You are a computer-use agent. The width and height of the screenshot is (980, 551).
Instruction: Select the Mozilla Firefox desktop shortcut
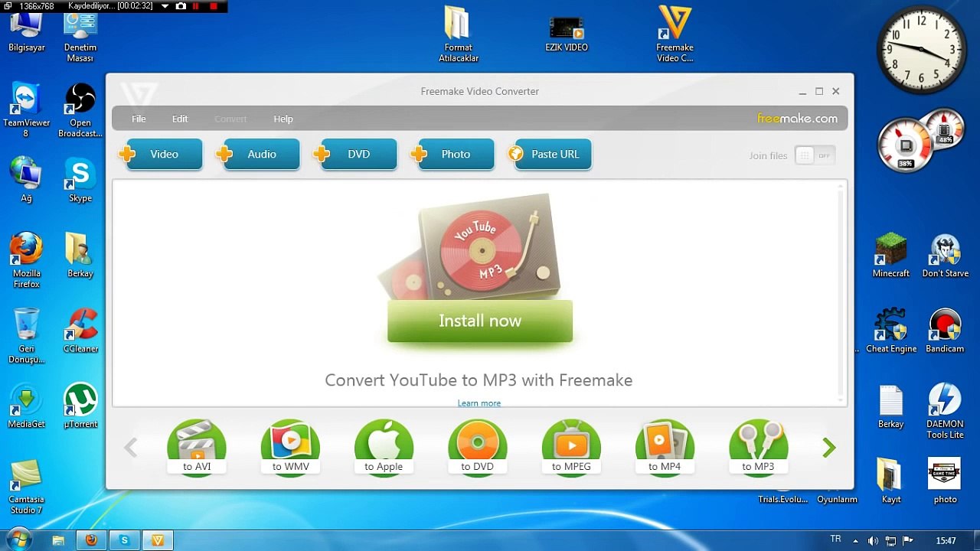tap(27, 261)
